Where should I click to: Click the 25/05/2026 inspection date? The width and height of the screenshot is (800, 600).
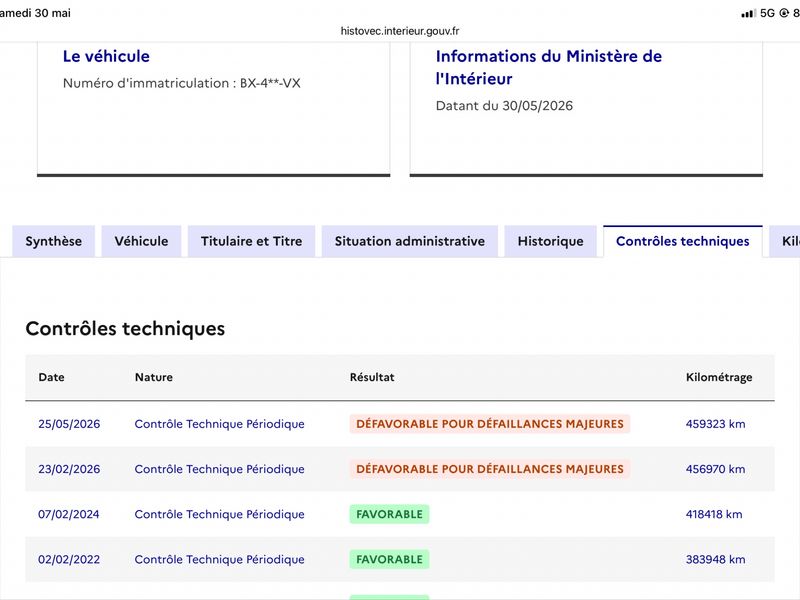coord(69,424)
